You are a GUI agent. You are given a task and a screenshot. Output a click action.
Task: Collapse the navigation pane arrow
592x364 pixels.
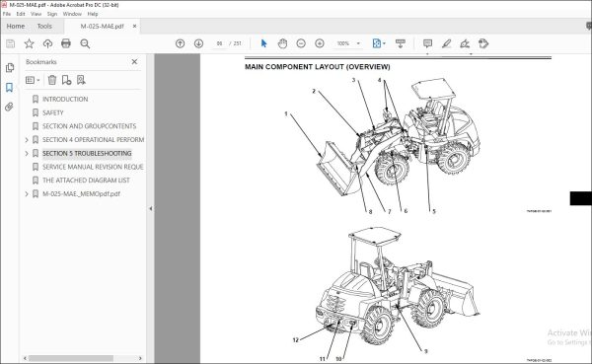tap(151, 208)
